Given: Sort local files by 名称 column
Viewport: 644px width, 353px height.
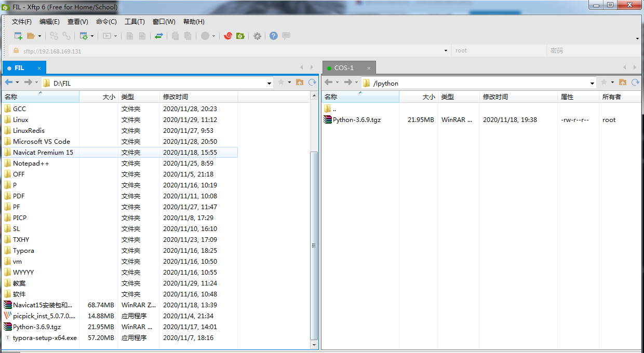Looking at the screenshot, I should point(41,97).
